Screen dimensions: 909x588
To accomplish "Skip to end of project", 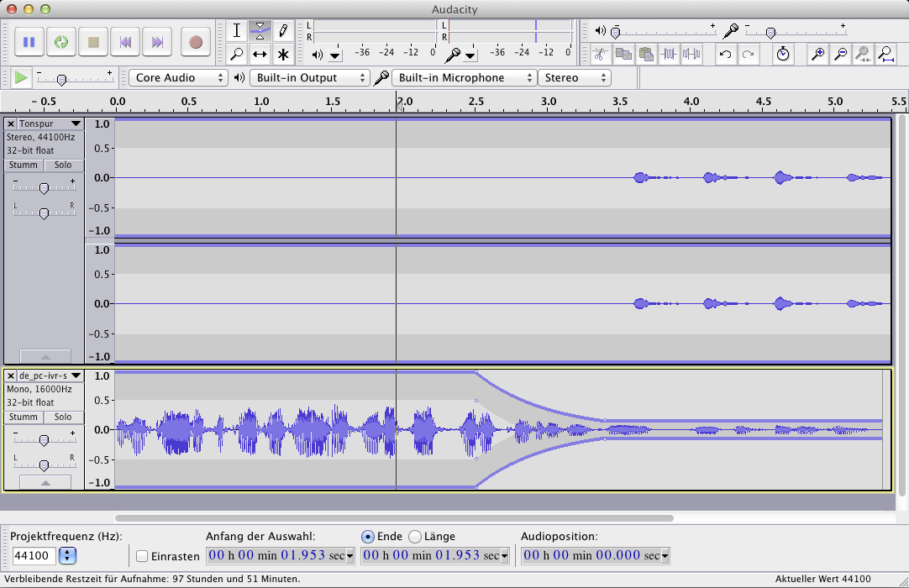I will 157,42.
